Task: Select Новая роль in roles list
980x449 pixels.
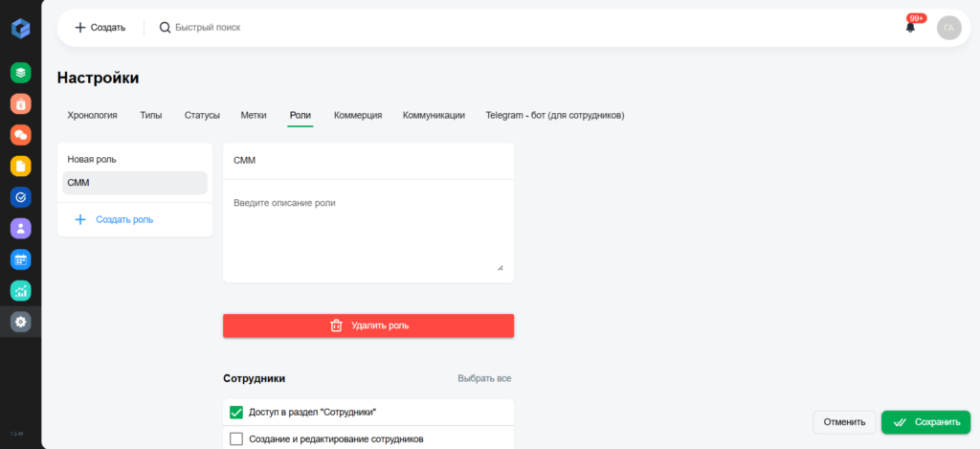Action: click(134, 160)
